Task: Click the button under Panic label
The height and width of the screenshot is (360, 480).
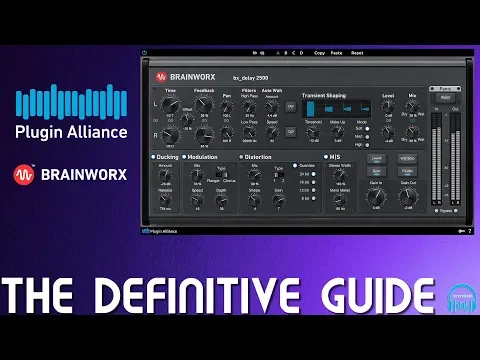Action: (445, 98)
